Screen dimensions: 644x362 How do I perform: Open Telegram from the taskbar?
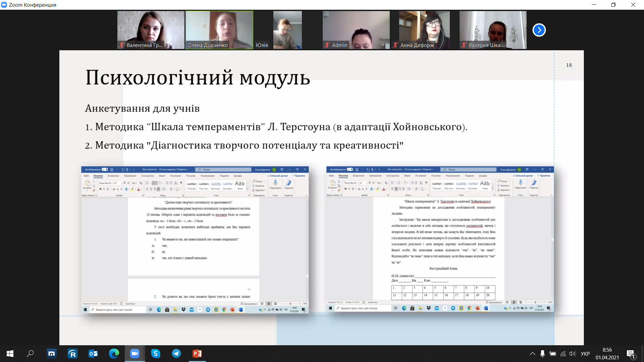[176, 354]
